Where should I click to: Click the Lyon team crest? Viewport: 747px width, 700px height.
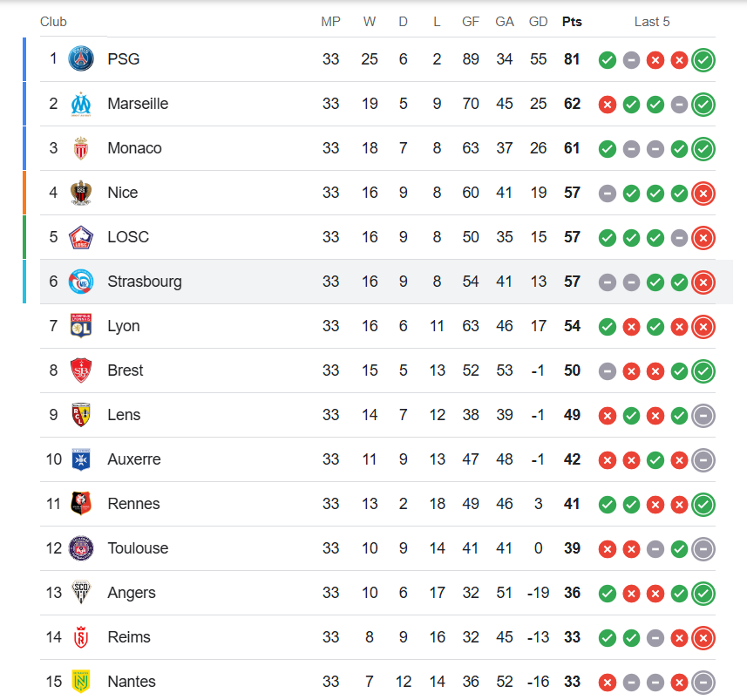[x=81, y=326]
